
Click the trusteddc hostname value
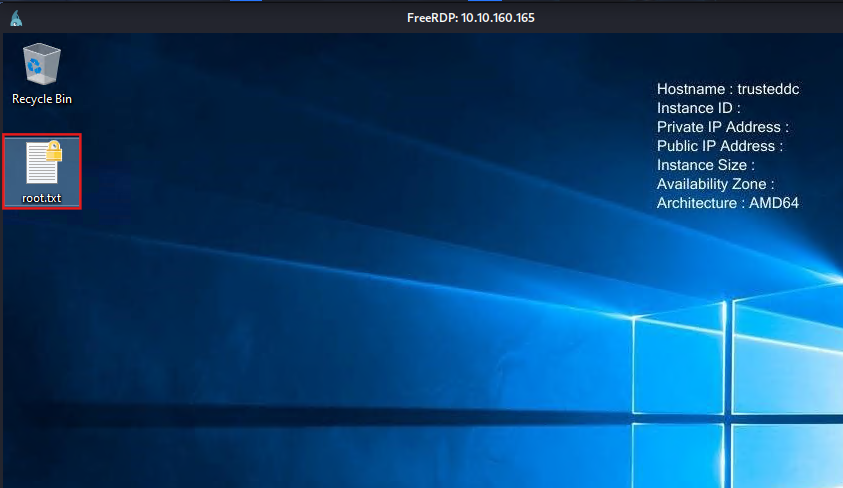coord(768,89)
